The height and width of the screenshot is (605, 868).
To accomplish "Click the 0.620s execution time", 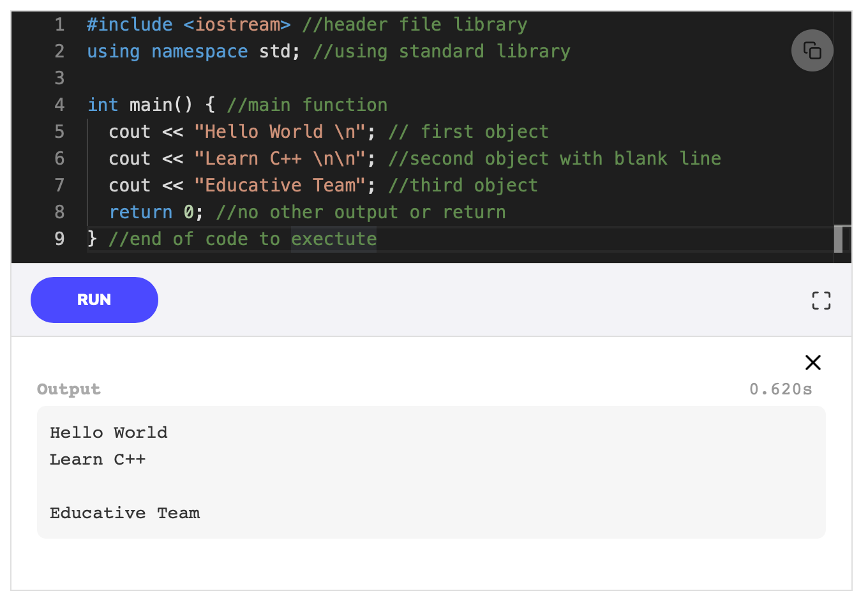I will [781, 389].
